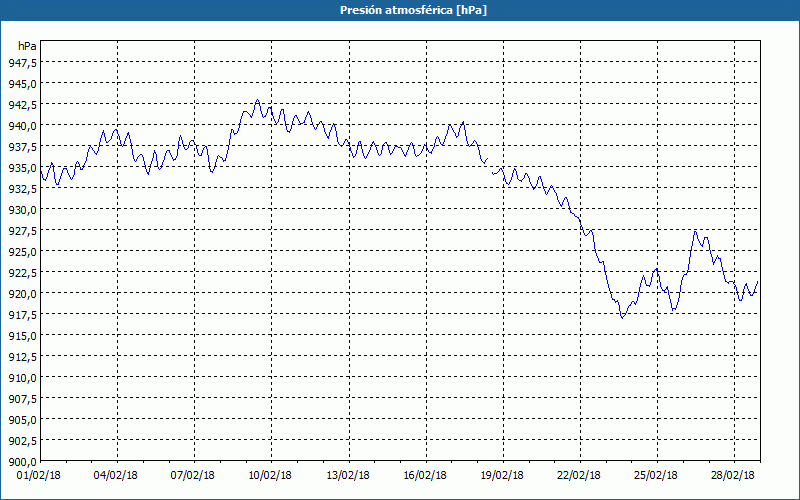800x500 pixels.
Task: Select the 922,5 y-axis value
Action: [x=22, y=272]
